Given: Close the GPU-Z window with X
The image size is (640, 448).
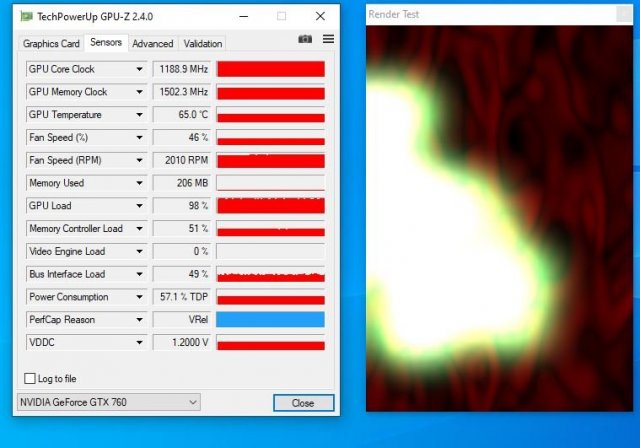Looking at the screenshot, I should 320,16.
